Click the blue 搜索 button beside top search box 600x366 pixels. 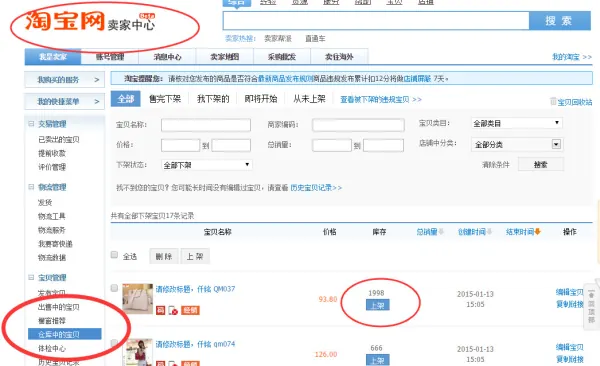point(559,21)
